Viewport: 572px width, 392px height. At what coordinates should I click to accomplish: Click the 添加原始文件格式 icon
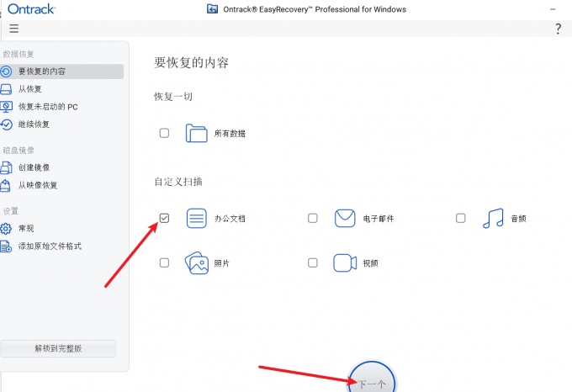(x=6, y=246)
